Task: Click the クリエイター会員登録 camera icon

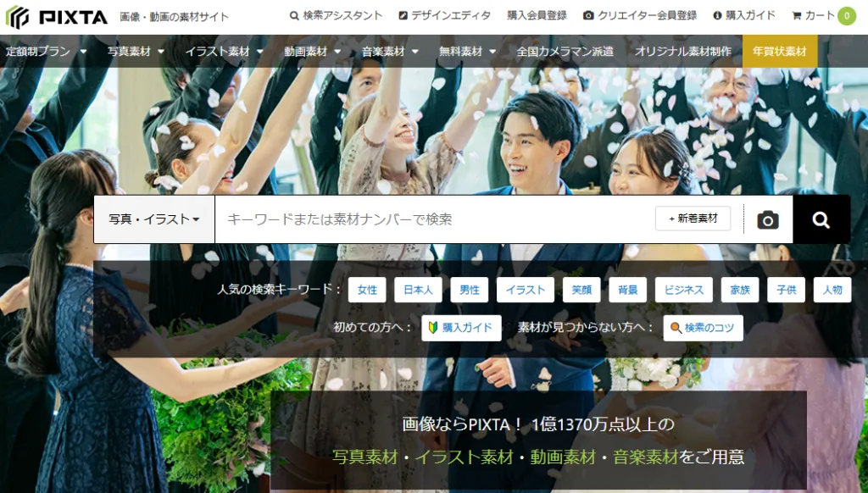Action: click(x=590, y=14)
